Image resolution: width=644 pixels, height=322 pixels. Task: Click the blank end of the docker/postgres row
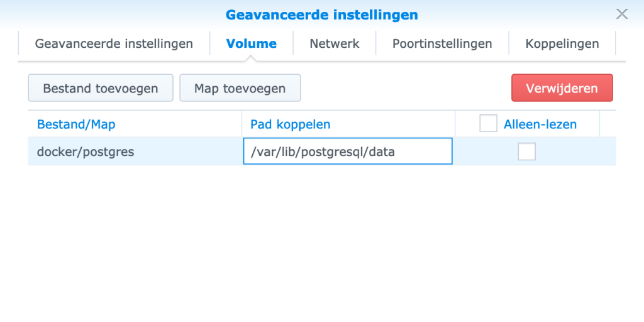(608, 152)
